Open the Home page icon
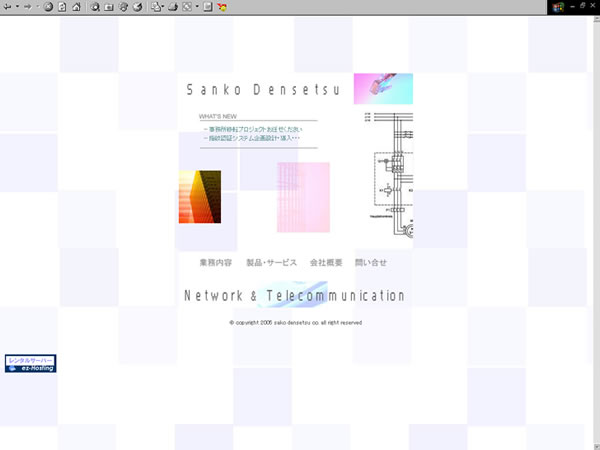This screenshot has height=450, width=600. tap(77, 7)
